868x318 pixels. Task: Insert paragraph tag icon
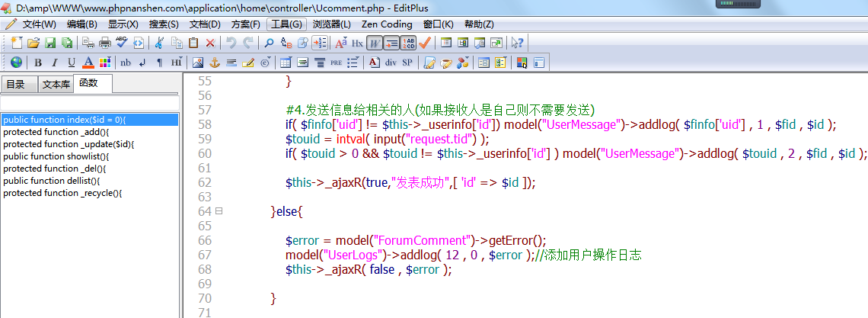[x=159, y=62]
